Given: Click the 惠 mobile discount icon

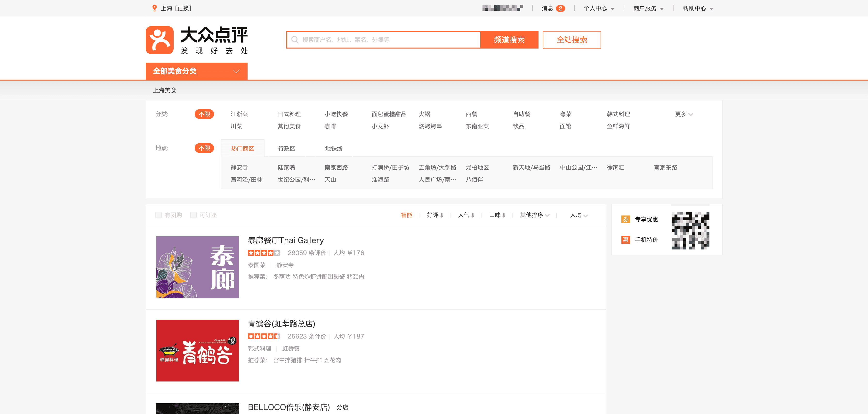Looking at the screenshot, I should coord(625,240).
